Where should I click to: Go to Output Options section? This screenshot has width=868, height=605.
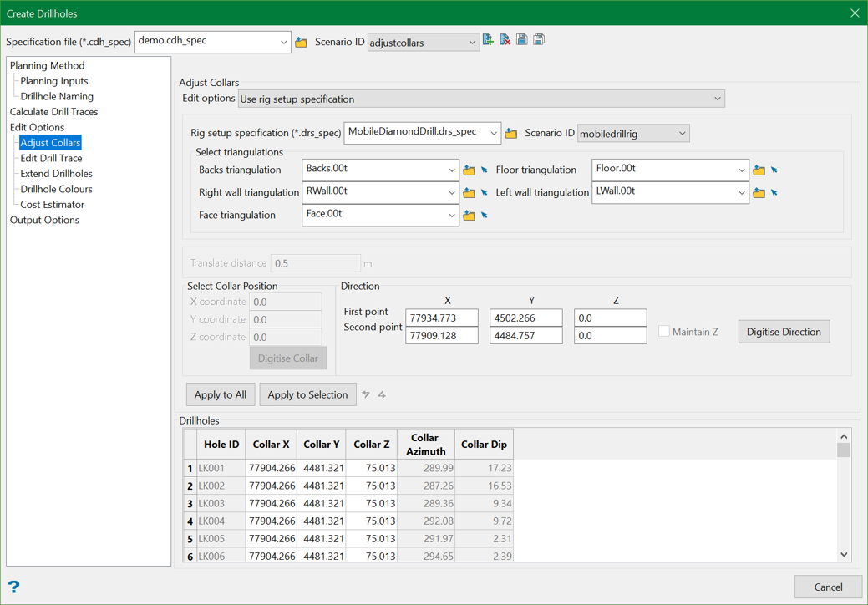[44, 220]
